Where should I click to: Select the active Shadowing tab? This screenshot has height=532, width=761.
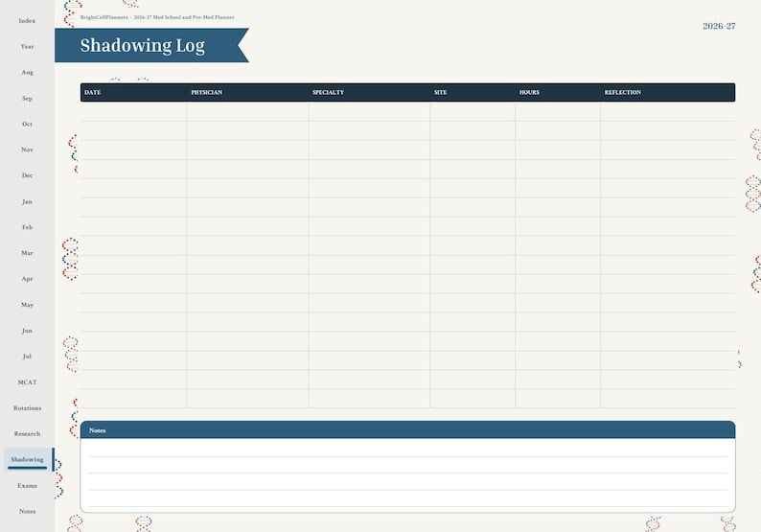coord(27,460)
